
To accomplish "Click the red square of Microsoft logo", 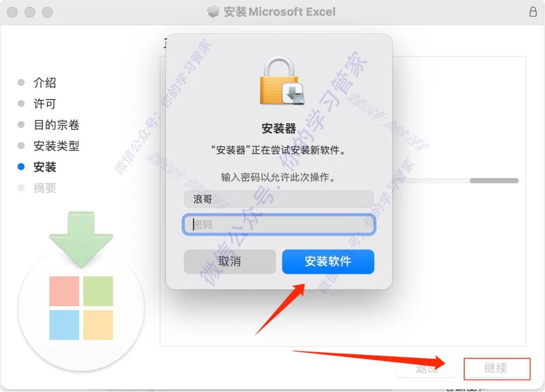I will 64,291.
